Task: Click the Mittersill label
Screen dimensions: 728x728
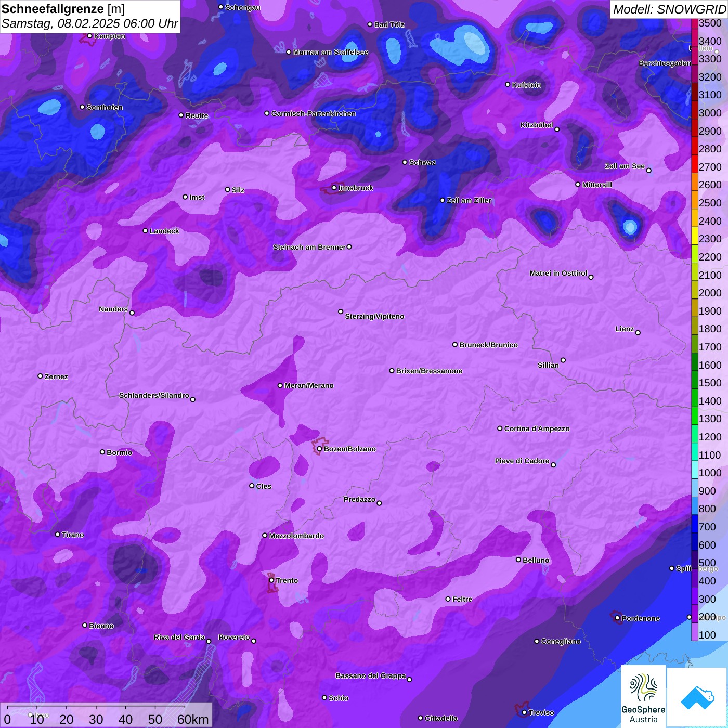Action: click(597, 185)
